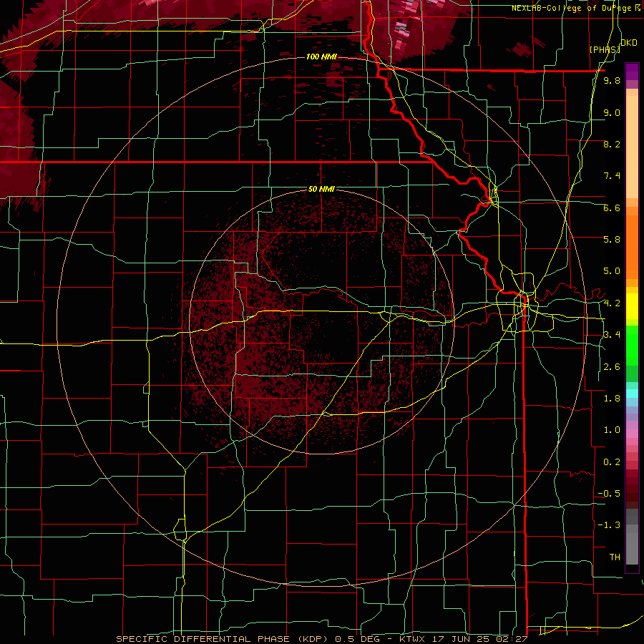Screen dimensions: 644x644
Task: Pick the orange color scale segment
Action: pos(632,245)
